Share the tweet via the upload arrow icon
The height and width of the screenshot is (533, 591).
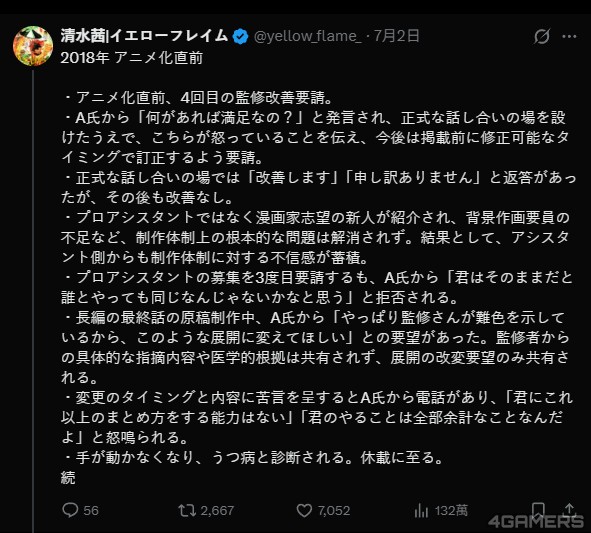pos(570,509)
